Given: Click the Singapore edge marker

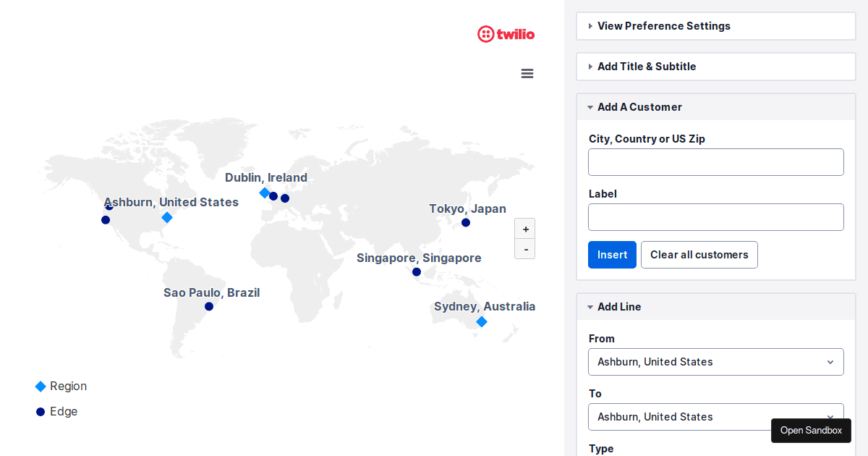Looking at the screenshot, I should pyautogui.click(x=417, y=272).
